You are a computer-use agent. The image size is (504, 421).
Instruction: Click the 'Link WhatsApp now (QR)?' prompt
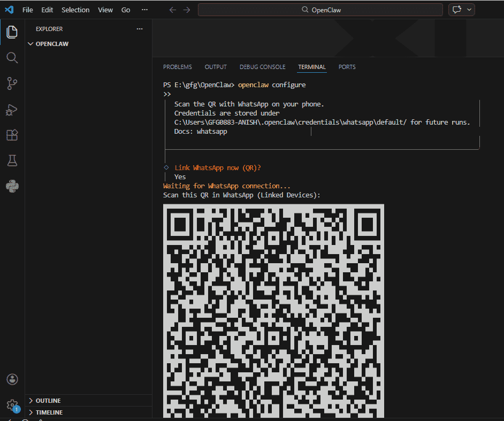218,168
